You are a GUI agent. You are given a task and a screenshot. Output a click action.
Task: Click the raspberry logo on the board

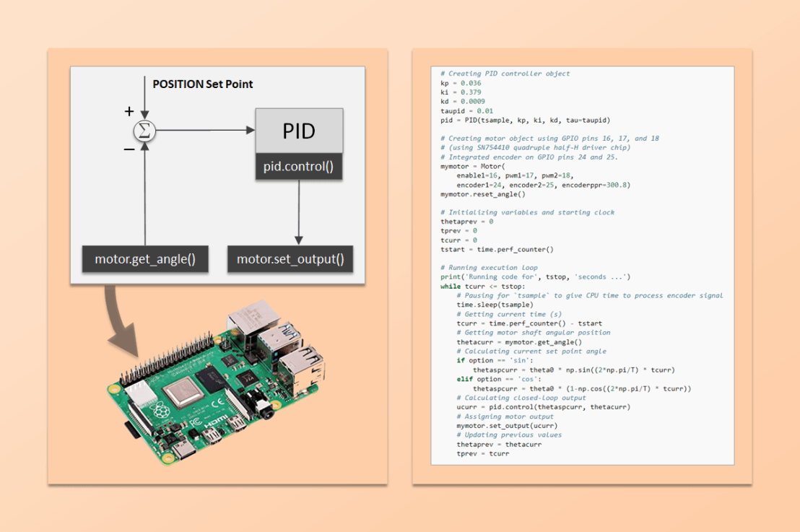(160, 409)
